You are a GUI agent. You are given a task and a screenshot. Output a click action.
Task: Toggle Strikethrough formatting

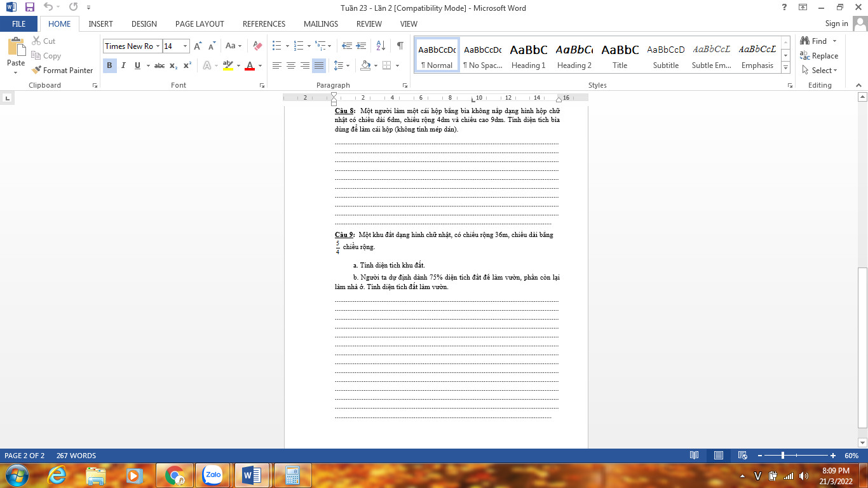[x=159, y=65]
